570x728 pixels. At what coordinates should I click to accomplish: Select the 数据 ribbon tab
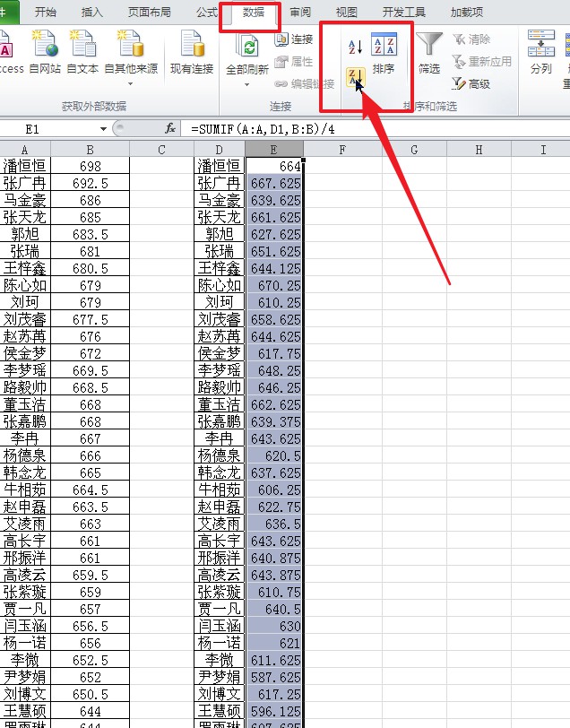tap(254, 13)
